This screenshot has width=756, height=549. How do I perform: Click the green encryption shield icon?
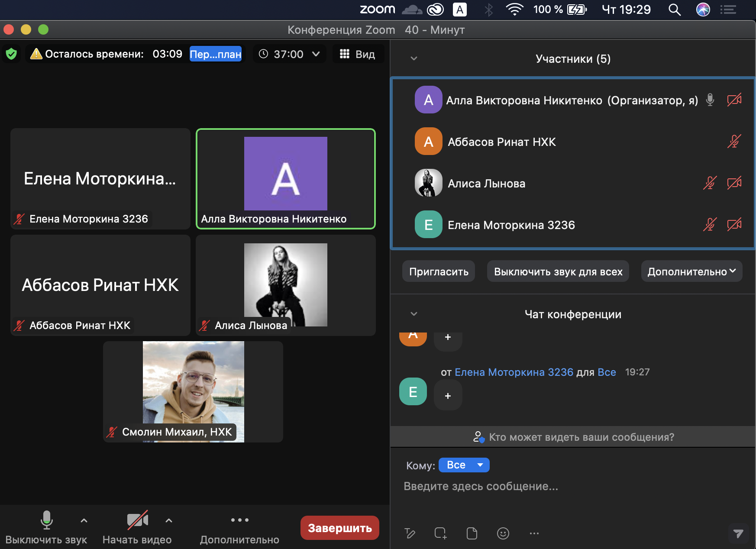[x=11, y=54]
